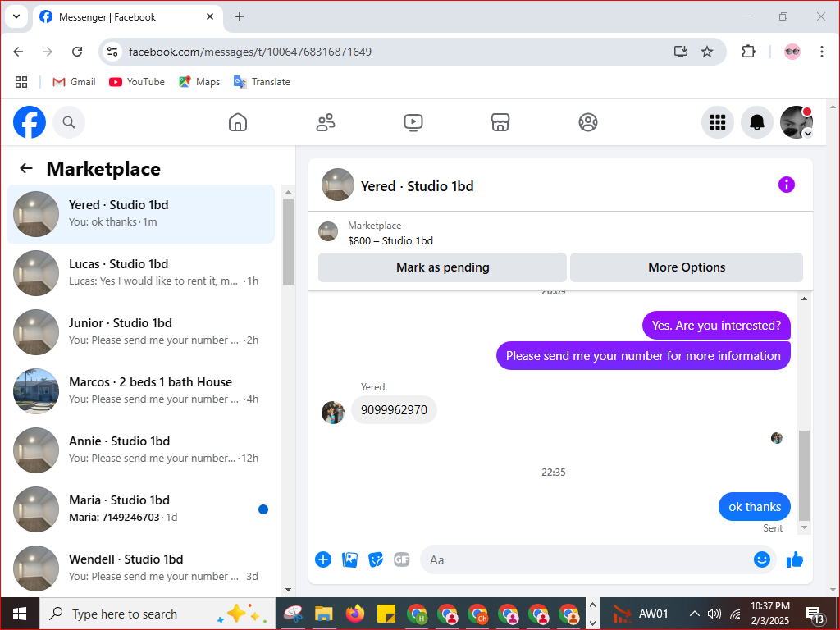Click the down arrow of conversation list scrollbar
The image size is (840, 630).
click(288, 589)
